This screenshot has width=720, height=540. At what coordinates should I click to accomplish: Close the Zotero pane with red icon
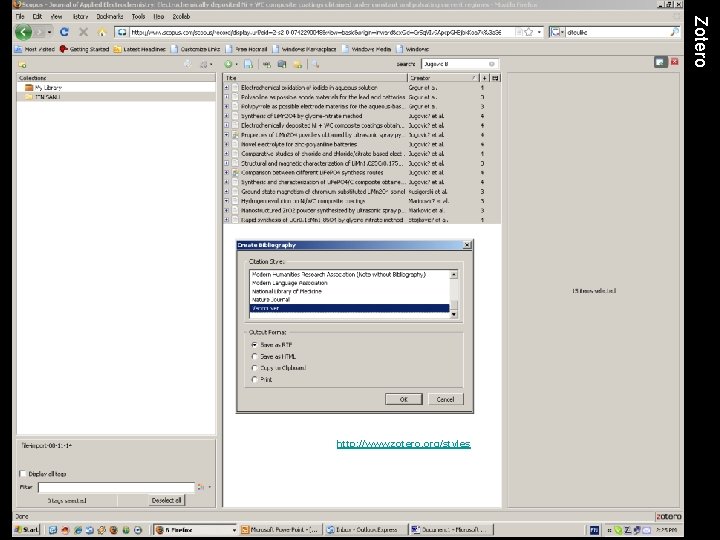click(675, 62)
